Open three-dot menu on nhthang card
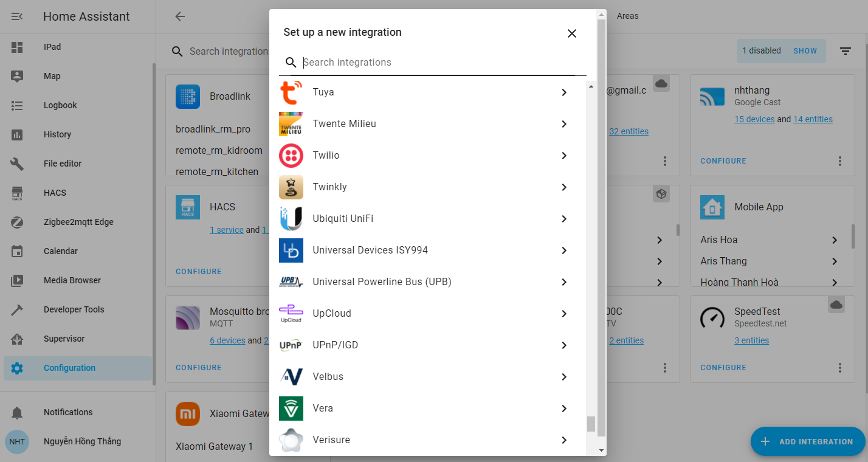The height and width of the screenshot is (462, 868). coord(839,161)
